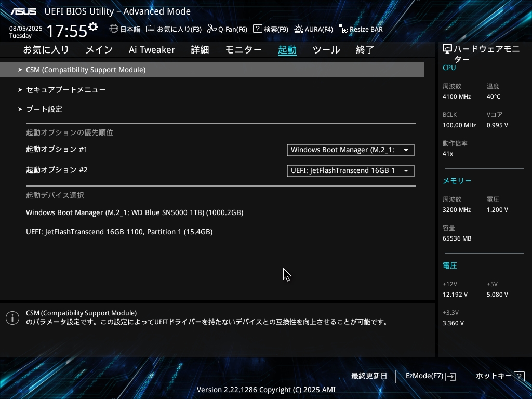Switch to the ツール tab
Viewport: 532px width, 399px height.
(x=326, y=50)
